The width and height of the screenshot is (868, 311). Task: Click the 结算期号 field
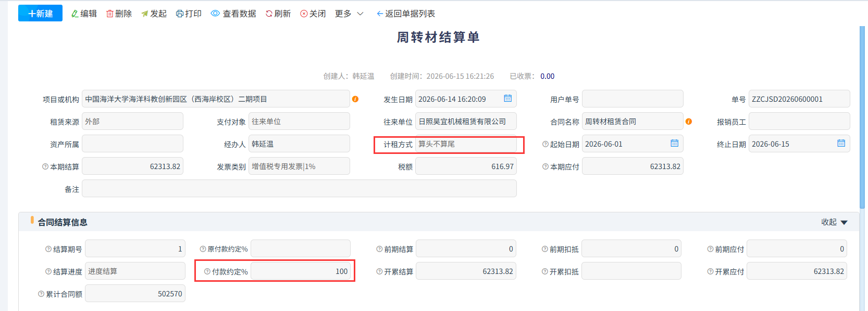135,248
